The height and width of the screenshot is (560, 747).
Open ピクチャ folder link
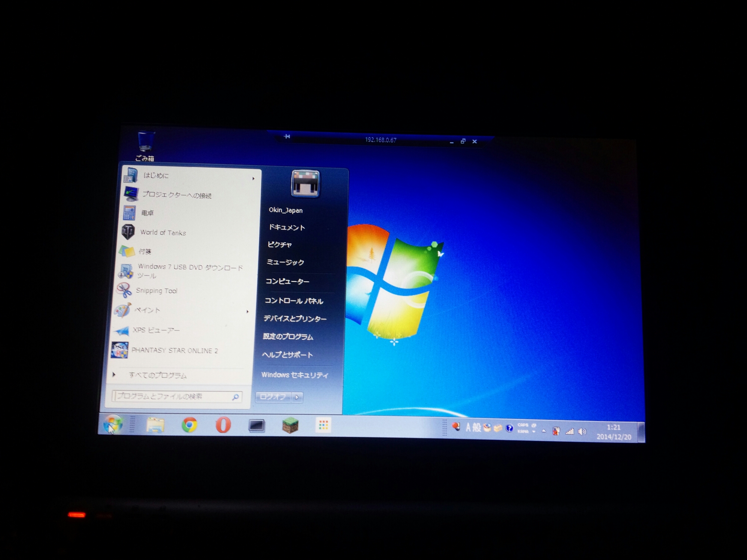click(x=279, y=245)
